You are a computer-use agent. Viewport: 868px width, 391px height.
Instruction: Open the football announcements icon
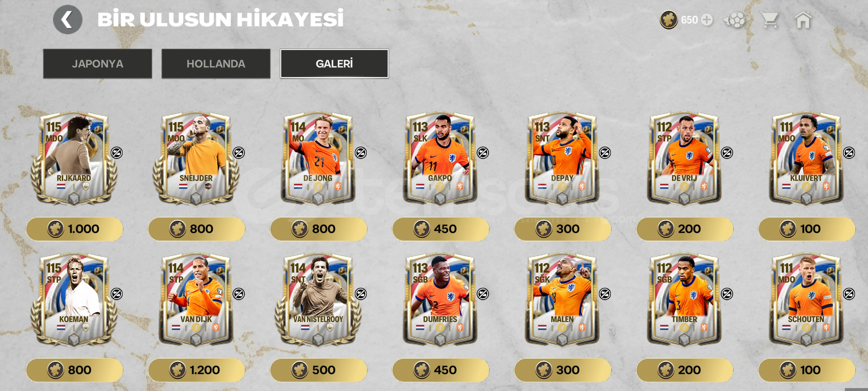(x=735, y=20)
